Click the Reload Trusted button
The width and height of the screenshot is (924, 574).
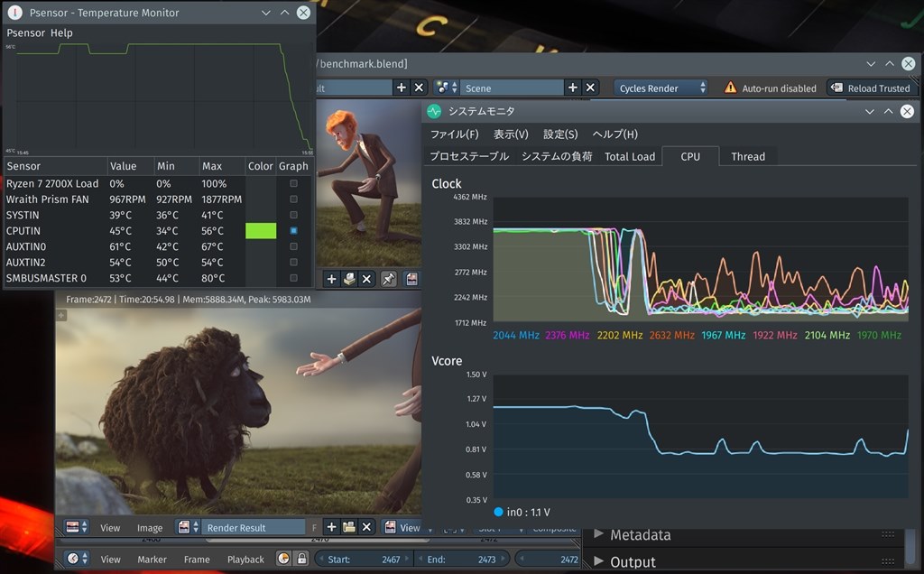pos(871,88)
